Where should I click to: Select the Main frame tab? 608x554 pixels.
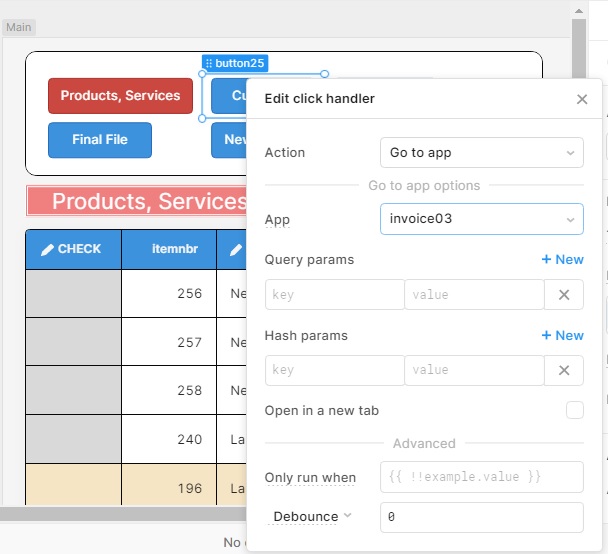pyautogui.click(x=18, y=27)
